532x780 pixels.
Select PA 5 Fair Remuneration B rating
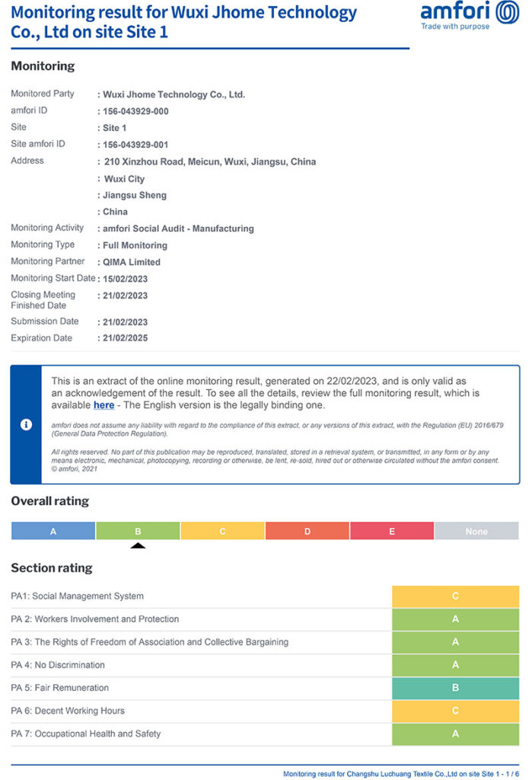coord(455,688)
